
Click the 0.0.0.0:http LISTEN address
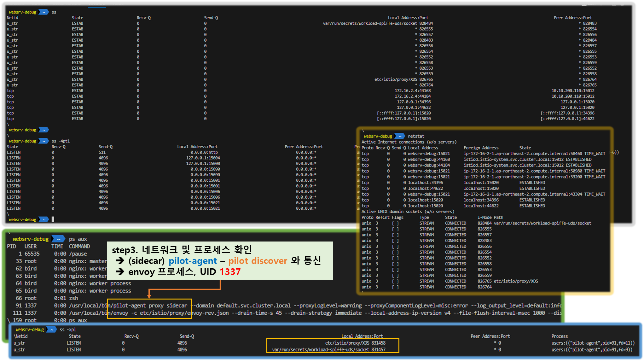[x=204, y=152]
